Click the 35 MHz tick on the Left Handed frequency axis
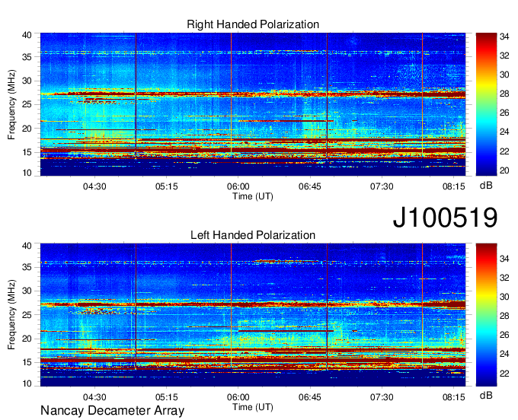Image resolution: width=518 pixels, height=420 pixels. pos(27,267)
